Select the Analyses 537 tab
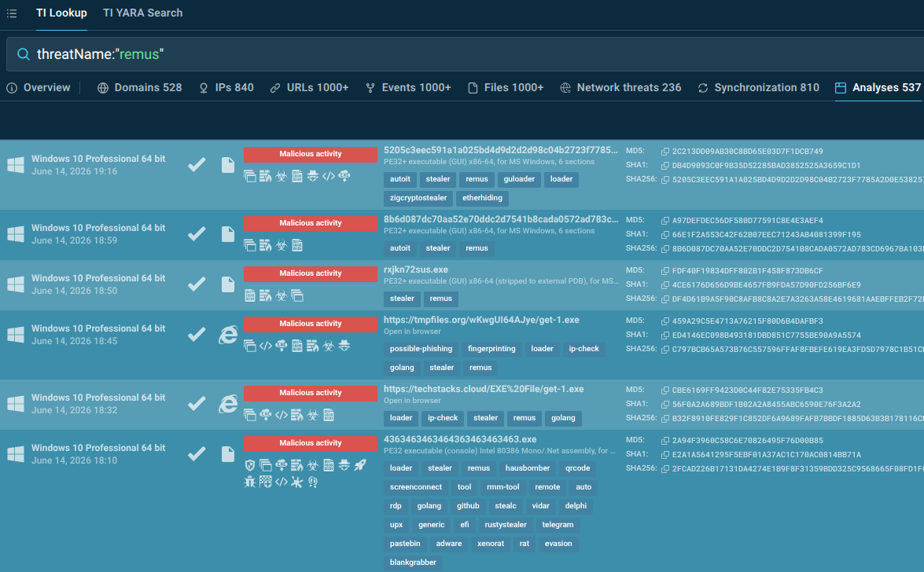 click(x=878, y=88)
